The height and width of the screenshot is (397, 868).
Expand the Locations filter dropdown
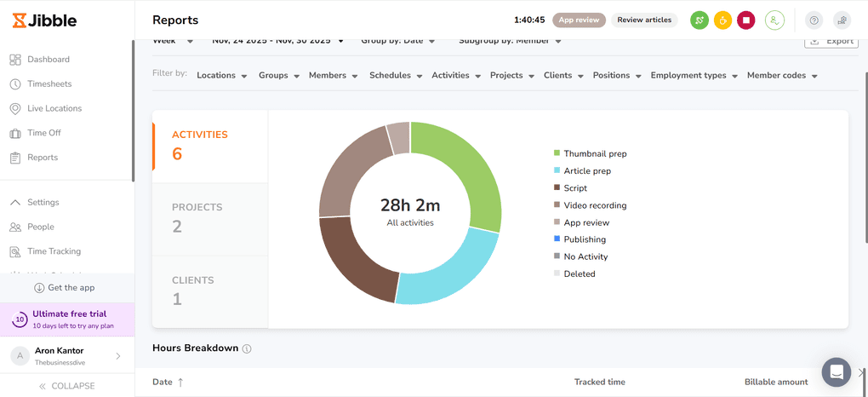click(x=221, y=76)
